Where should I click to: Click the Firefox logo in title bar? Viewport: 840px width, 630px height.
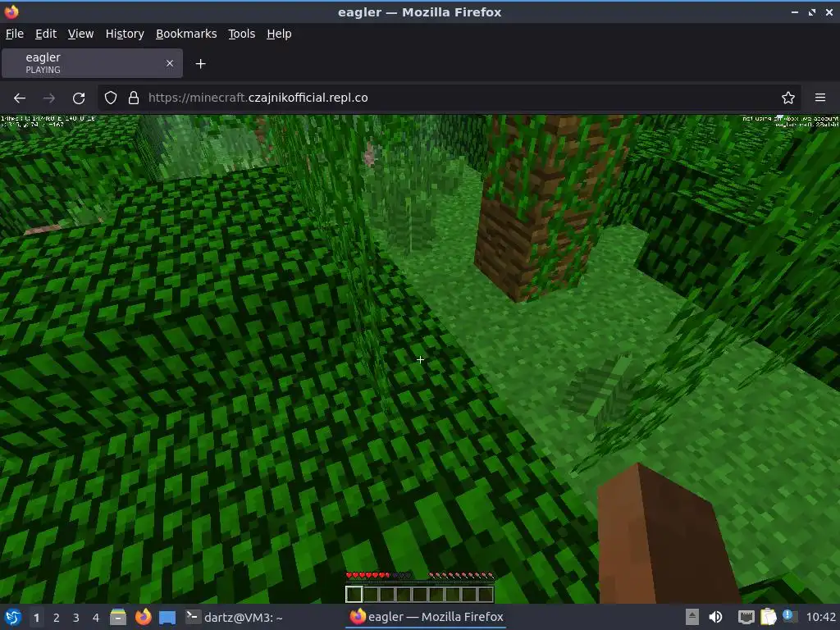click(11, 11)
